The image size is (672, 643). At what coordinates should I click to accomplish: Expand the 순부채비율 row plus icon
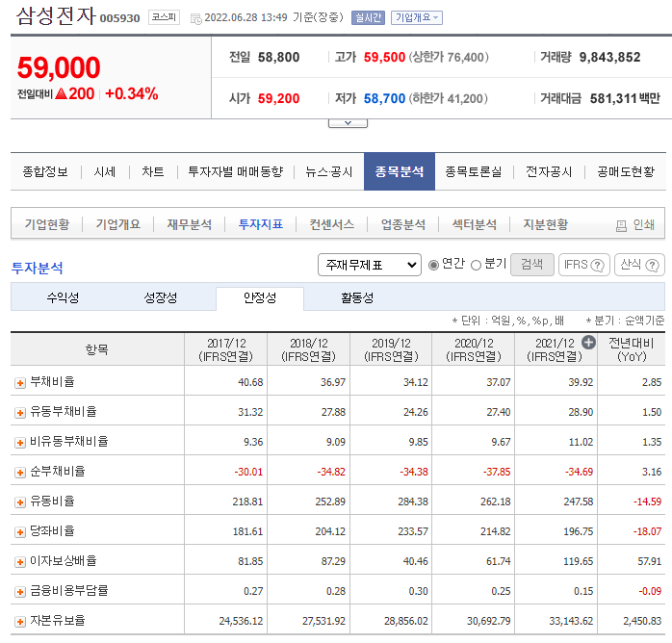19,473
